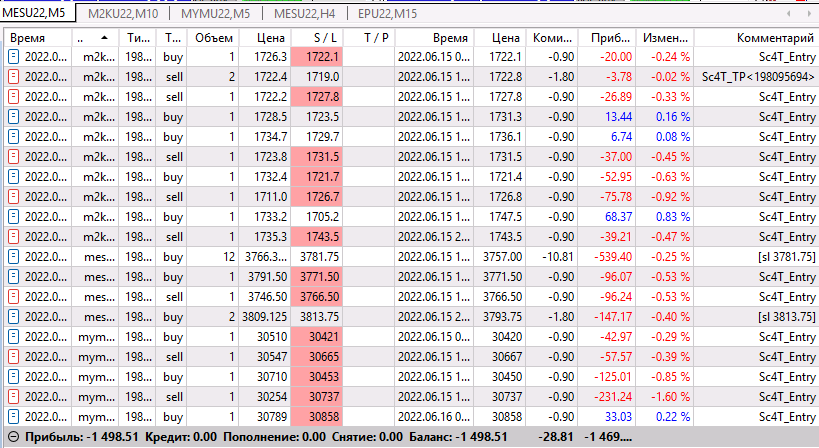
Task: Collapse the profit summary row toggle
Action: point(14,437)
